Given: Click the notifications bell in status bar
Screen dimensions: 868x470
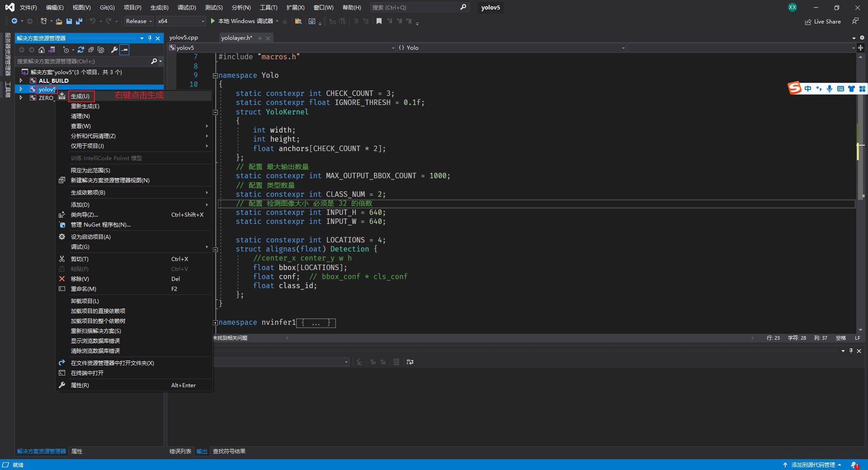Looking at the screenshot, I should click(854, 465).
